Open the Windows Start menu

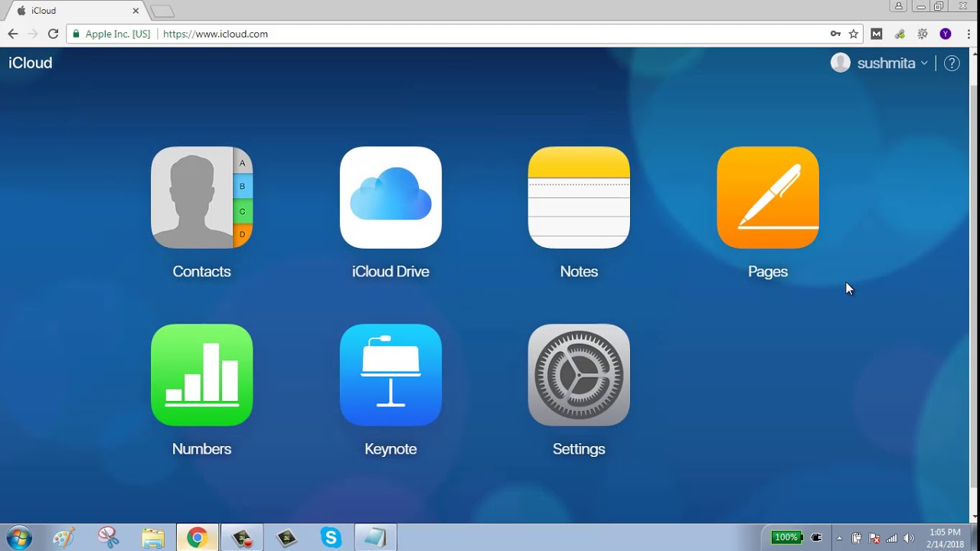coord(18,537)
